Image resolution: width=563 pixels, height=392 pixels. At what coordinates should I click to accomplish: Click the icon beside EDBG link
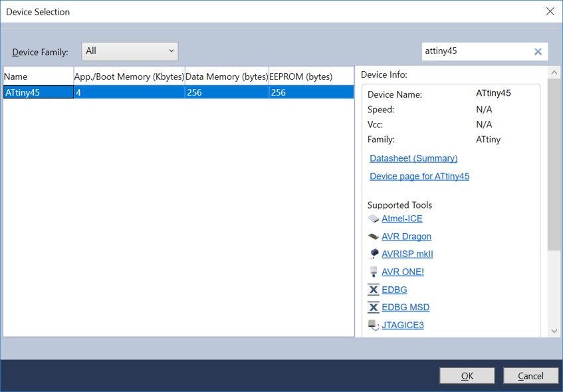click(x=374, y=289)
